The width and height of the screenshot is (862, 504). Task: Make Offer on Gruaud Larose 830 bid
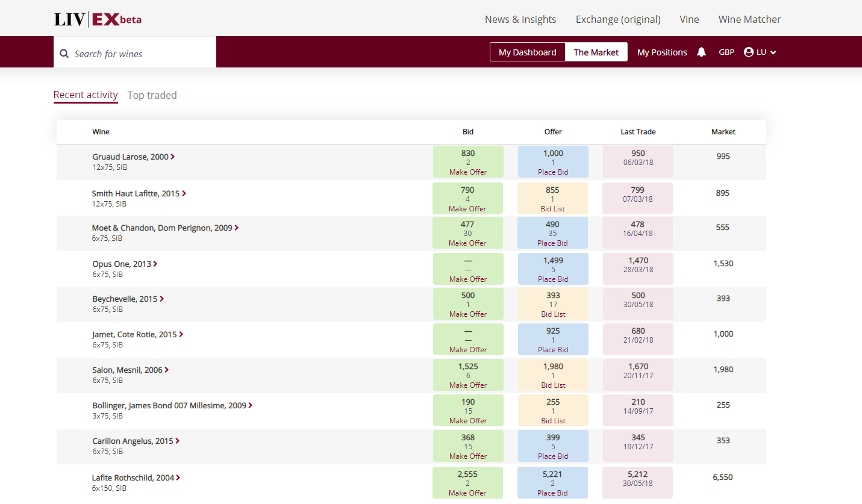(468, 172)
